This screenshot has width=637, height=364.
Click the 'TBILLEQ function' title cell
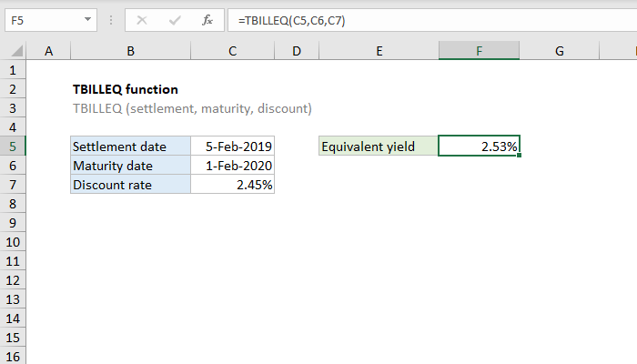coord(126,89)
